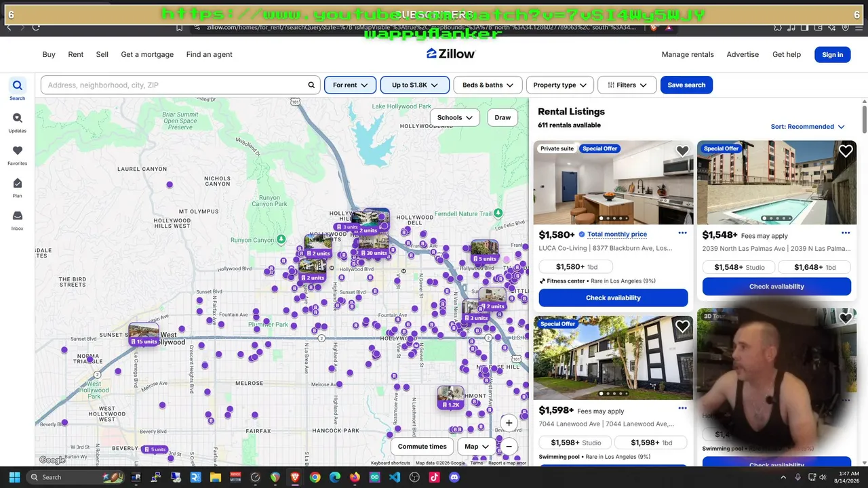Click the Zillow logo

tap(451, 54)
